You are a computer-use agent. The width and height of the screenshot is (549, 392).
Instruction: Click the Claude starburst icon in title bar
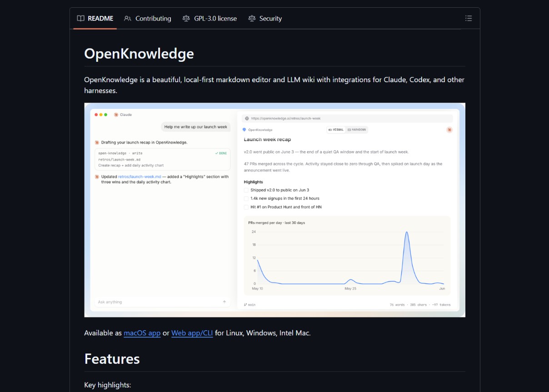(116, 114)
